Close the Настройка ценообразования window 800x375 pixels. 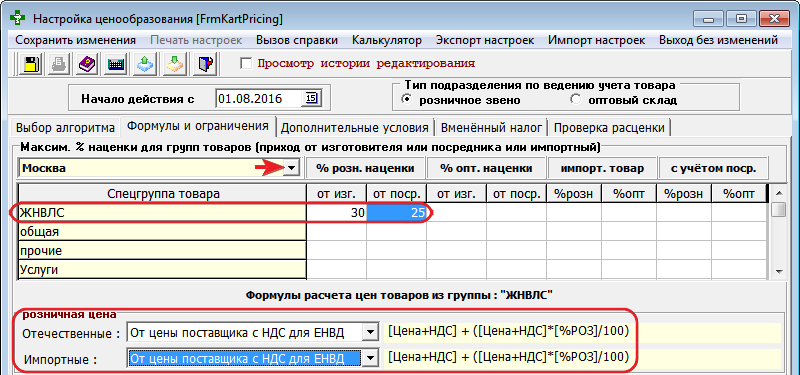773,19
